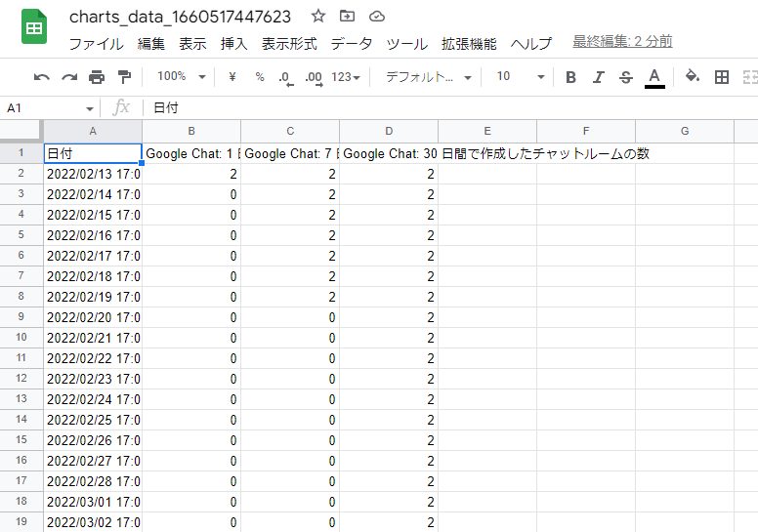Image resolution: width=758 pixels, height=532 pixels.
Task: Select cell A1 with 日付
Action: click(93, 153)
